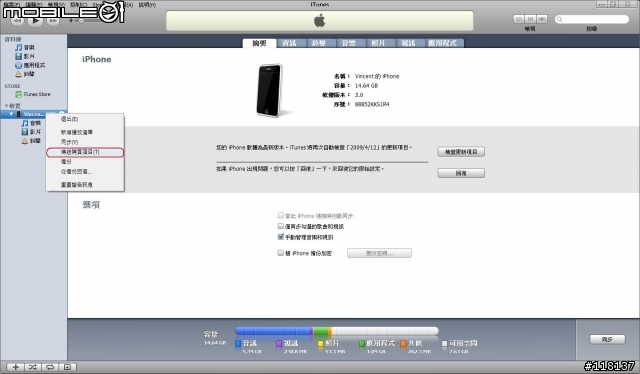Click the previous track button

(x=17, y=20)
